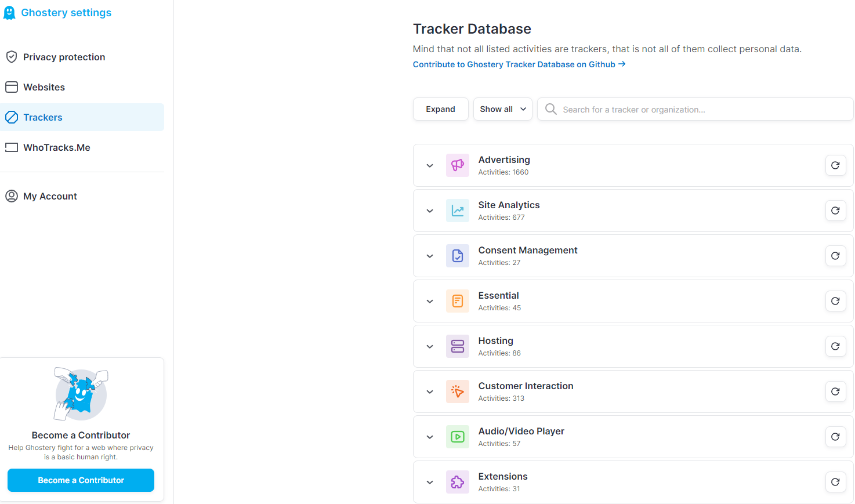
Task: Expand the Audio/Video Player chevron
Action: click(430, 437)
